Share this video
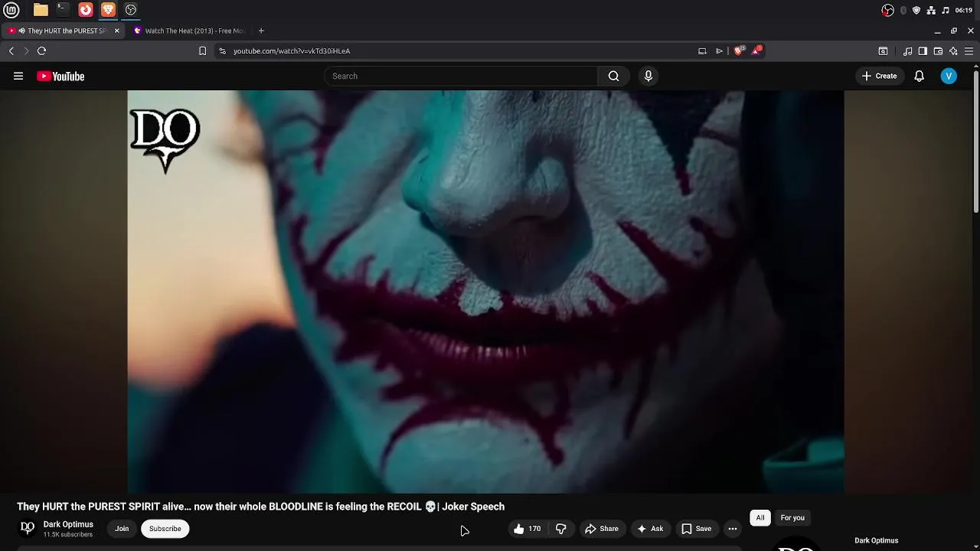980x551 pixels. pyautogui.click(x=602, y=529)
